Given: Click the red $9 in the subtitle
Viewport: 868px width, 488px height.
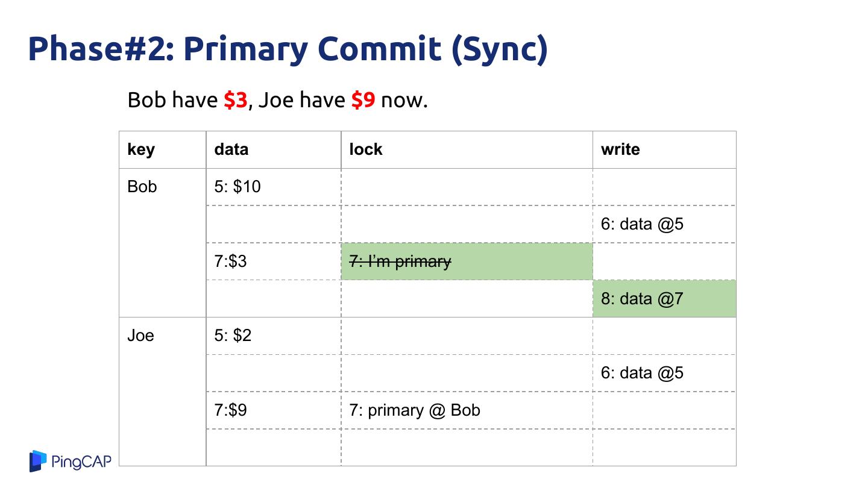Looking at the screenshot, I should tap(363, 100).
